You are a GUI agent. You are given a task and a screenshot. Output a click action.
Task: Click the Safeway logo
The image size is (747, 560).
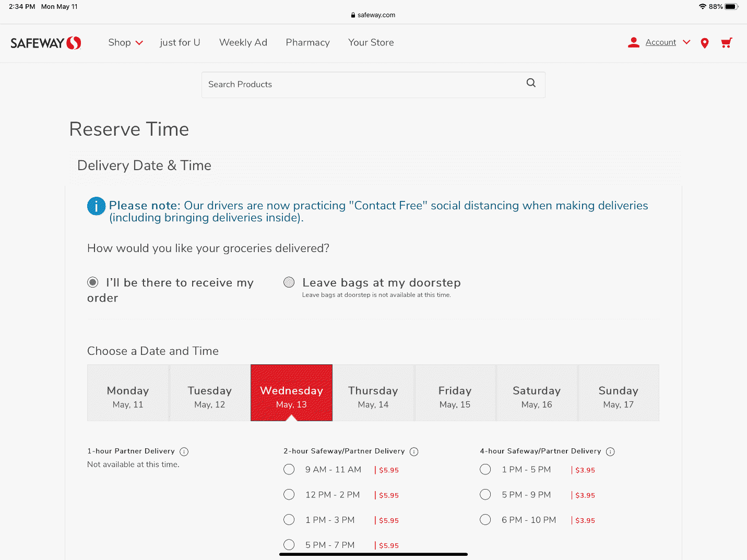point(46,43)
